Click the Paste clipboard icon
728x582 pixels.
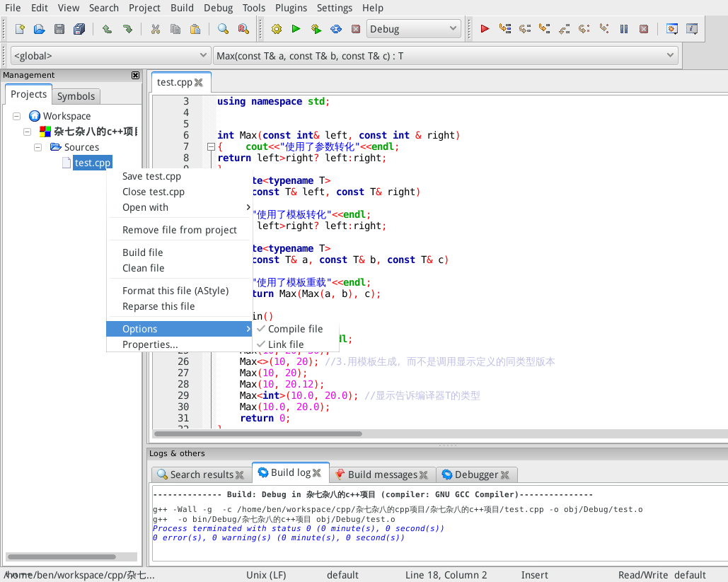point(195,29)
